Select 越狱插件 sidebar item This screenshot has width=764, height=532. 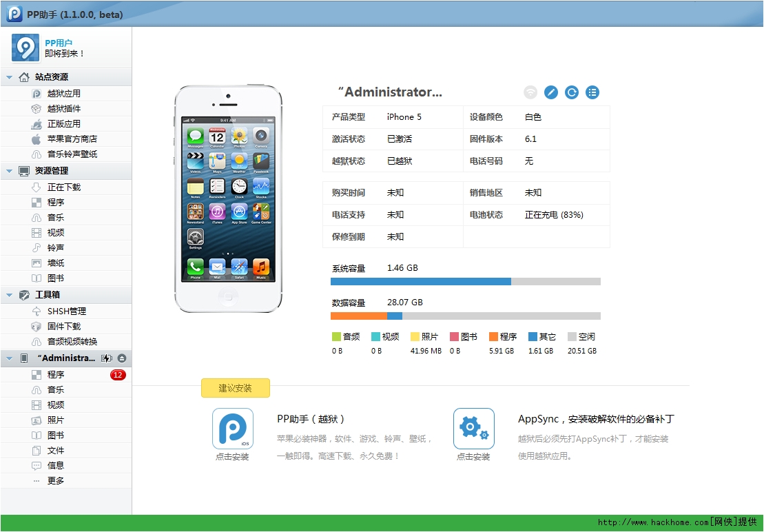tap(65, 109)
